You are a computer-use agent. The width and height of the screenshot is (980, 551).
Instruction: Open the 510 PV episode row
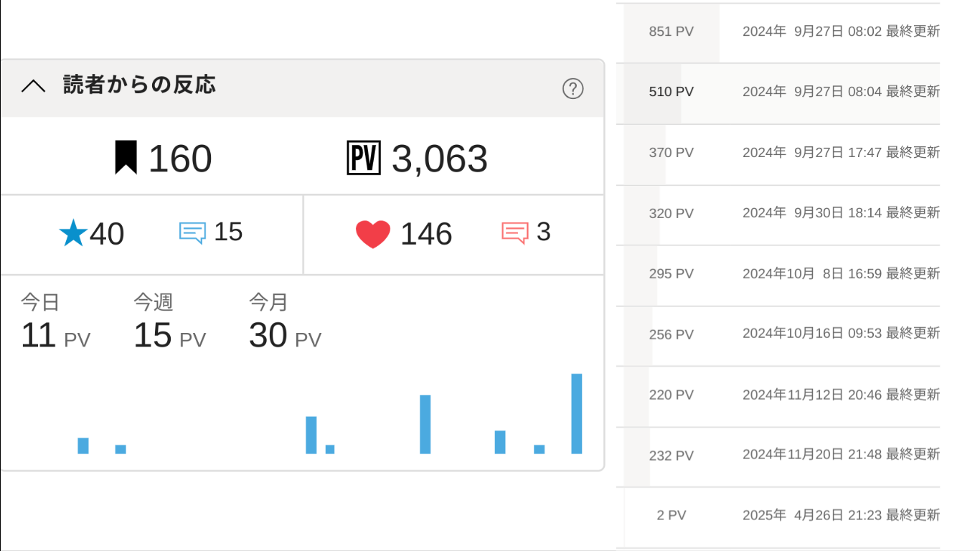(x=782, y=92)
